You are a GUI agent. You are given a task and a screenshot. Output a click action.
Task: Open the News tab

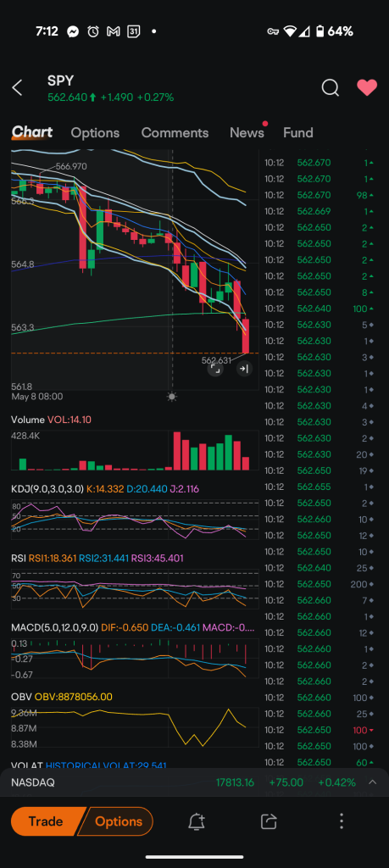pos(247,133)
